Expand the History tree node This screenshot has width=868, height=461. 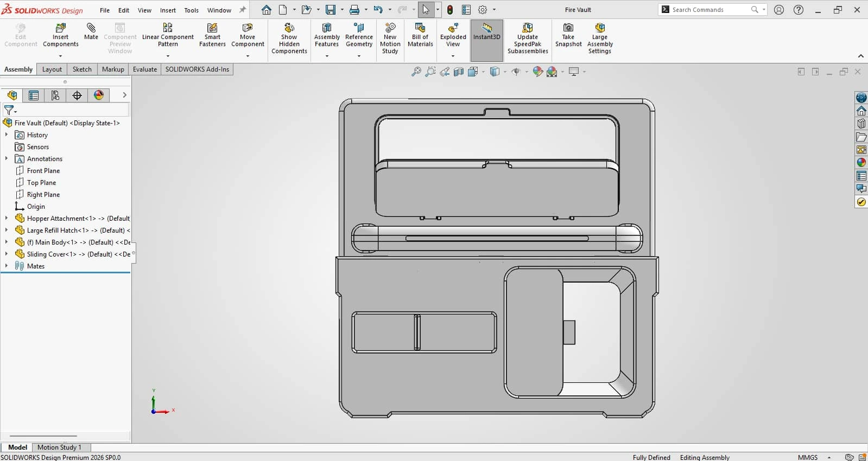(7, 135)
